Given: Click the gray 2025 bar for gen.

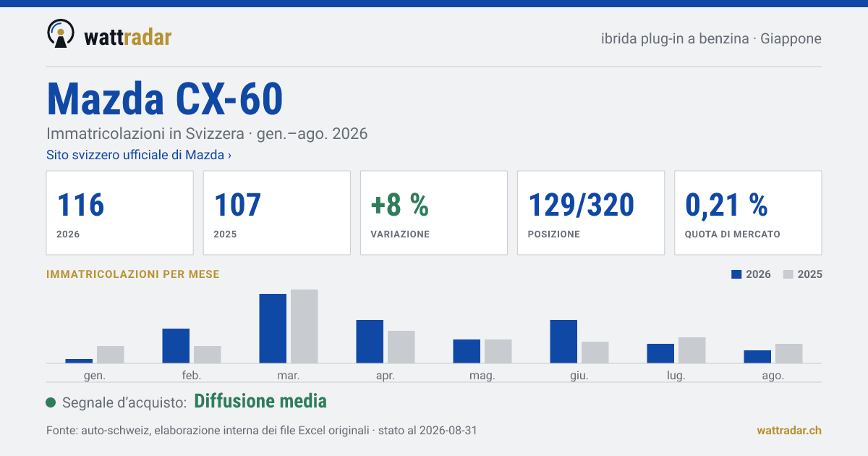Looking at the screenshot, I should (x=111, y=355).
